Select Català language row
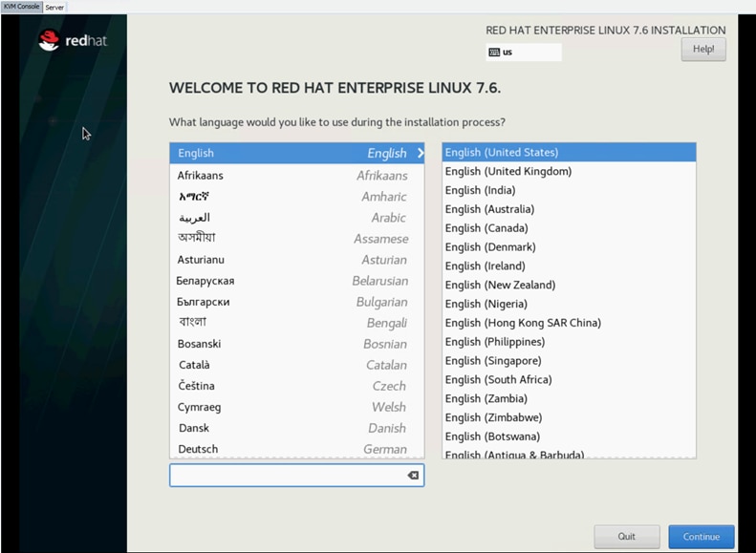The width and height of the screenshot is (756, 553). coord(297,365)
